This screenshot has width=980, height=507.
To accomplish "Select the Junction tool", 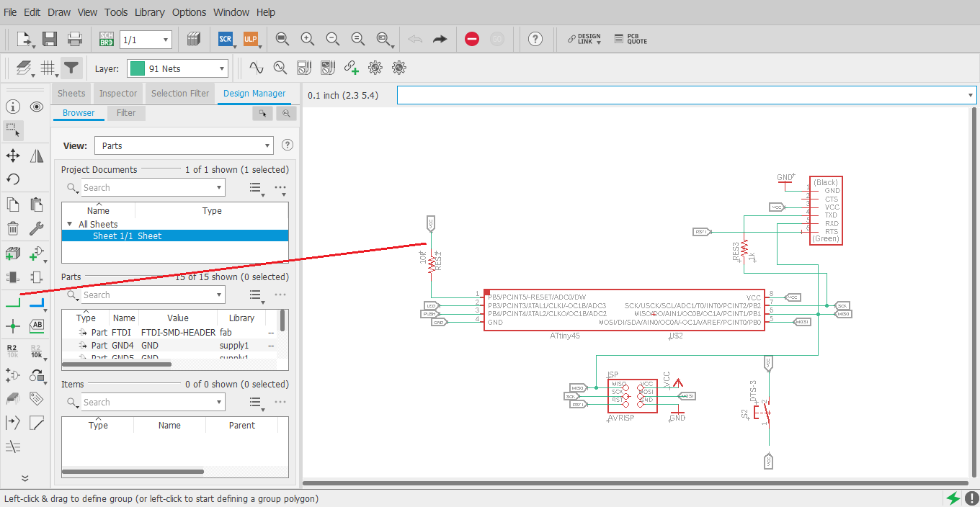I will 12,326.
